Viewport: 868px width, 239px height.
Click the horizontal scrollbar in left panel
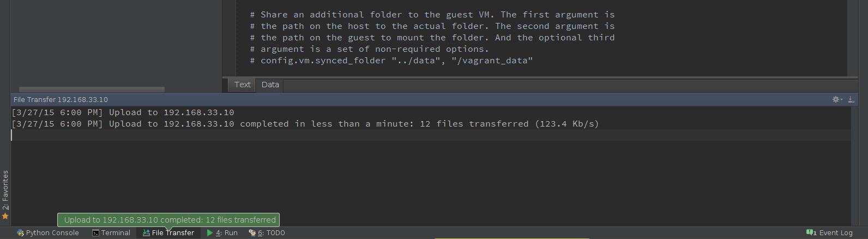(92, 89)
